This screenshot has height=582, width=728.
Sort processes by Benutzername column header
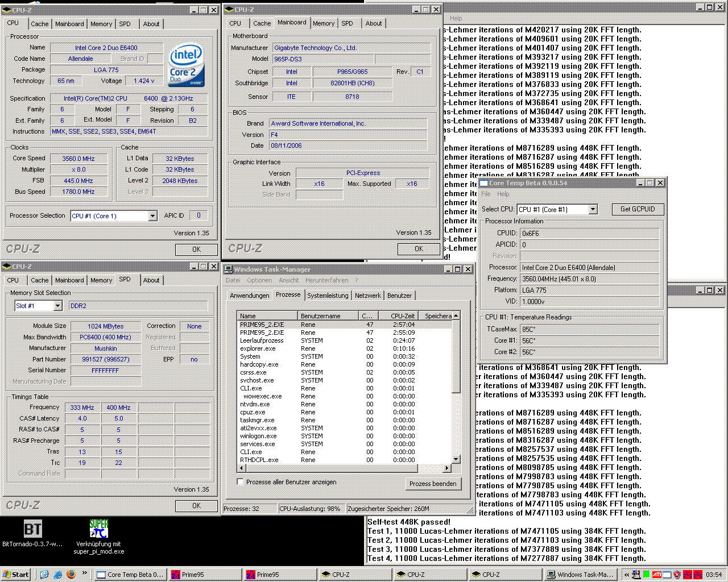pyautogui.click(x=328, y=316)
